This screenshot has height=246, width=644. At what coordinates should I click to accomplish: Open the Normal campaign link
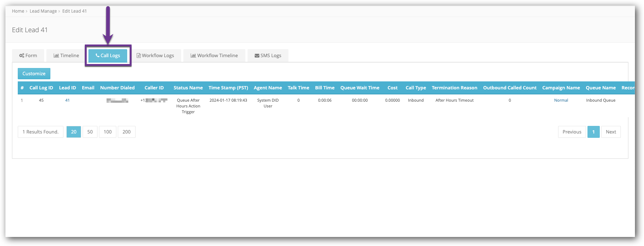[561, 100]
